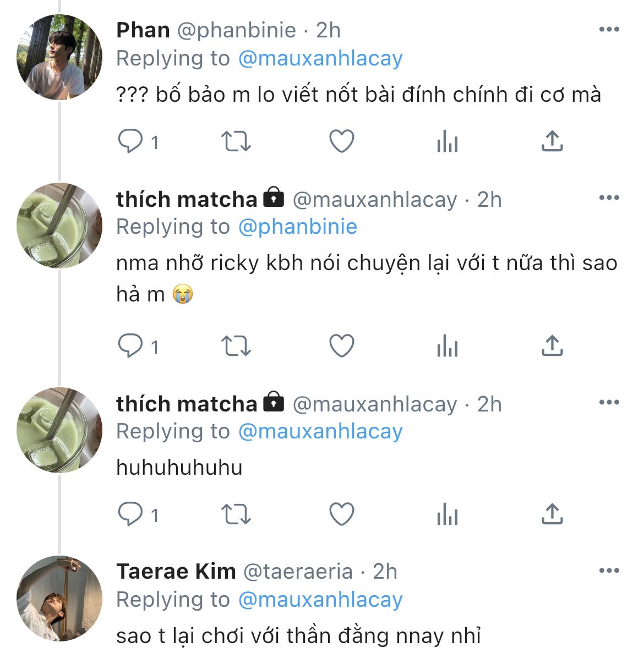This screenshot has width=644, height=659.
Task: Open more options on Phan's tweet
Action: [x=609, y=30]
